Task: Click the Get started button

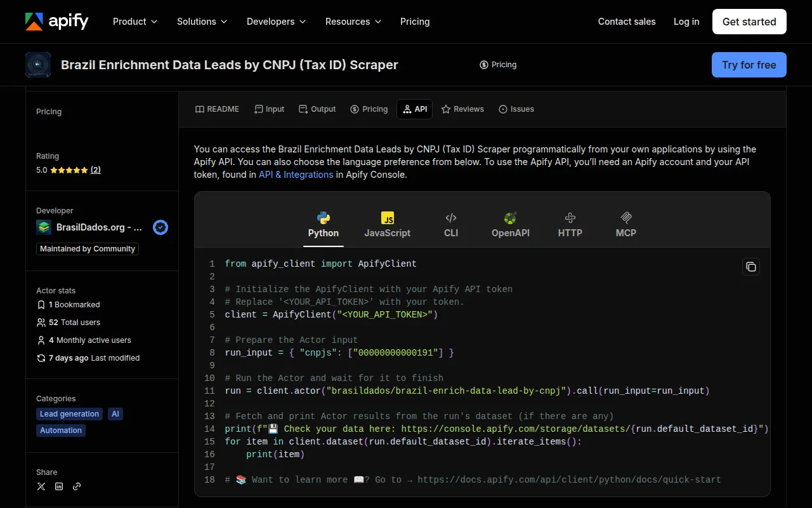Action: pos(749,22)
